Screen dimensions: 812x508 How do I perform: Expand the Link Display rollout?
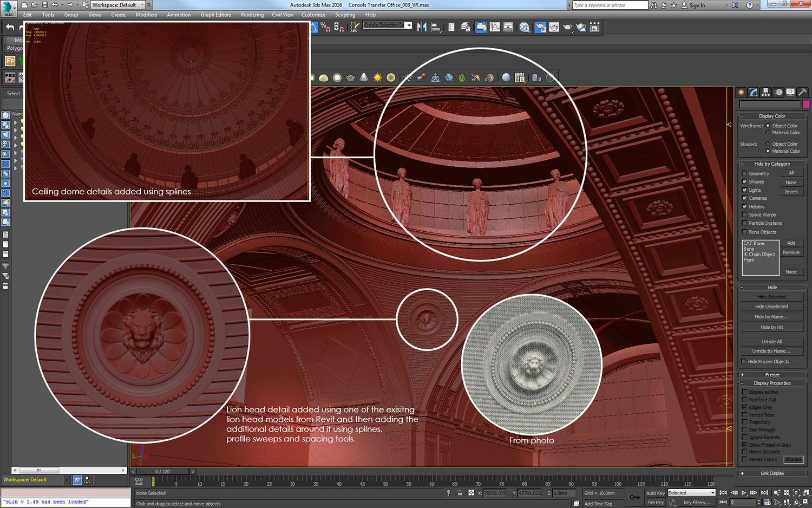[x=772, y=473]
